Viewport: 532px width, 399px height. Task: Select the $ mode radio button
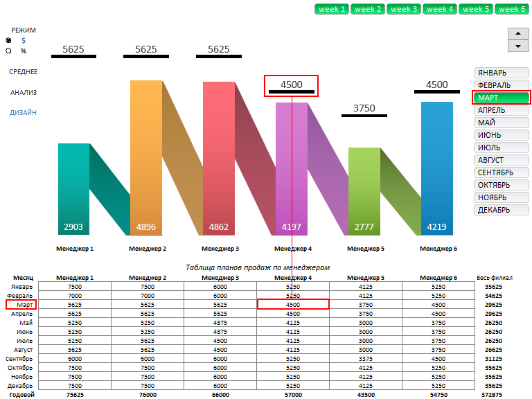point(9,41)
